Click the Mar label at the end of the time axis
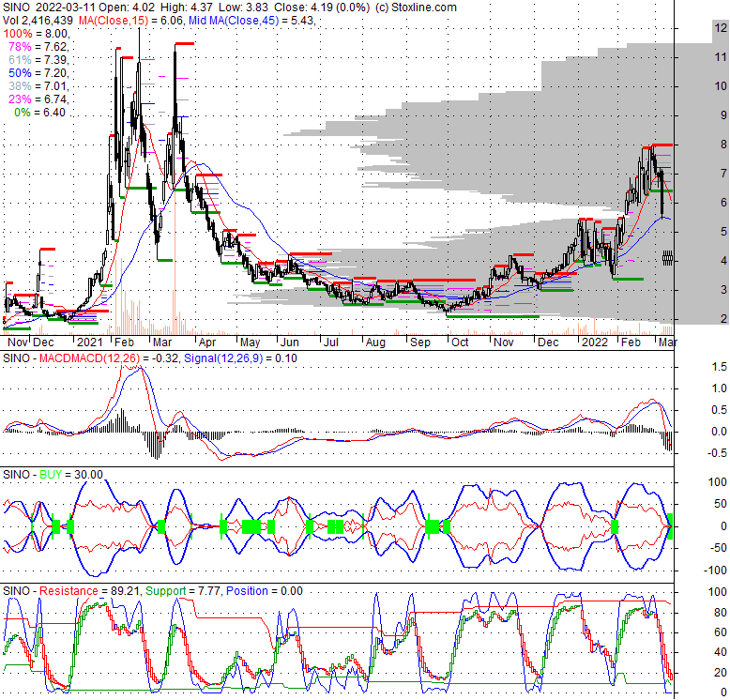This screenshot has width=730, height=700. coord(668,342)
